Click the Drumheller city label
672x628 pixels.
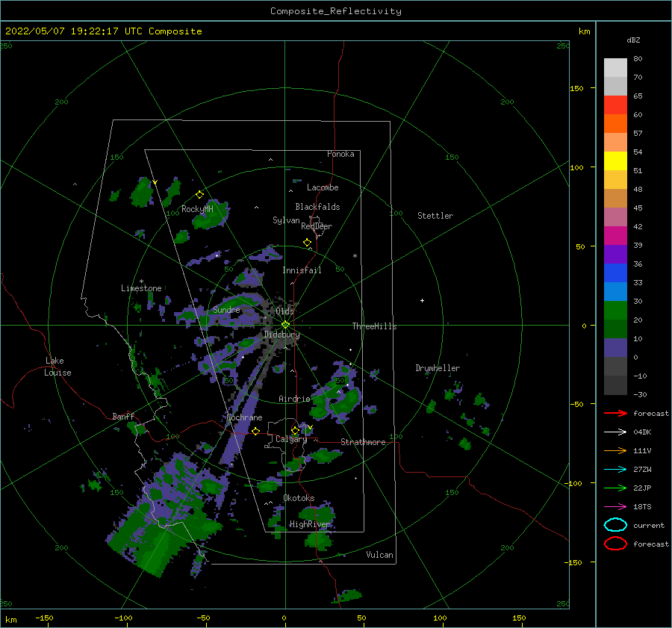(438, 368)
